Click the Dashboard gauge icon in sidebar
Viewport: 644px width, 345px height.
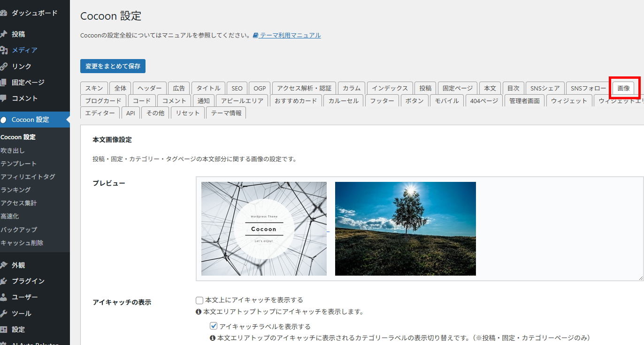(3, 13)
